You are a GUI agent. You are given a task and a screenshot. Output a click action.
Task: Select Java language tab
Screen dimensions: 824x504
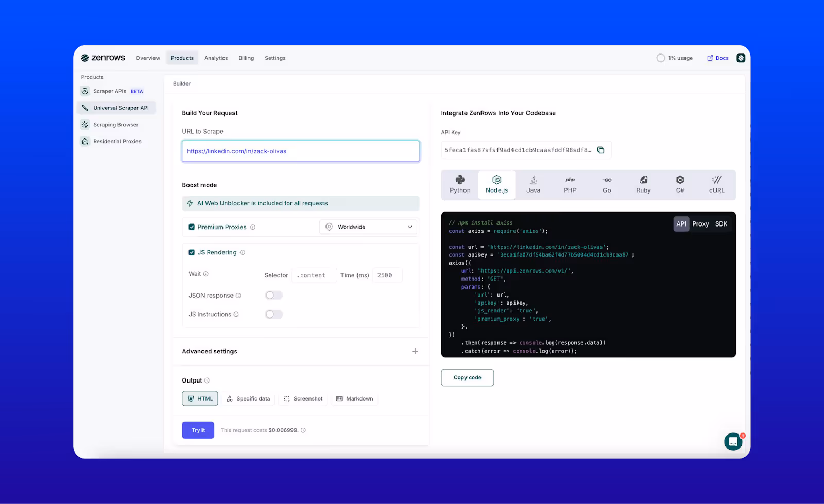(534, 184)
